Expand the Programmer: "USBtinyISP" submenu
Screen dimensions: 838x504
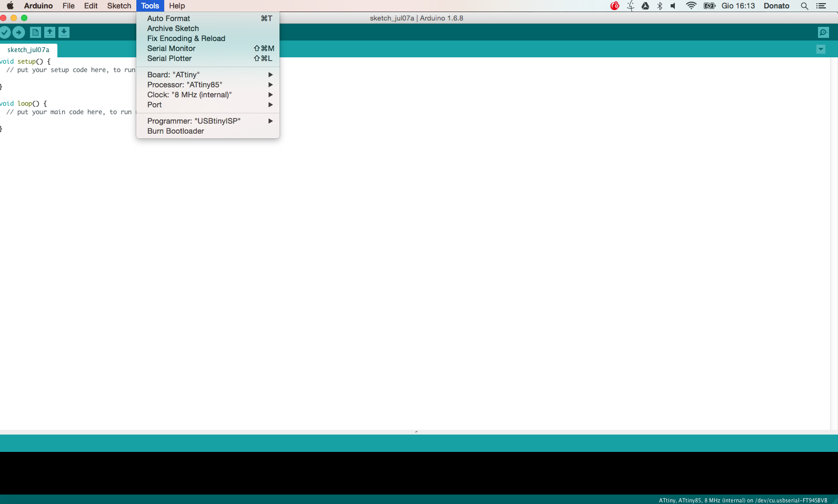point(208,121)
